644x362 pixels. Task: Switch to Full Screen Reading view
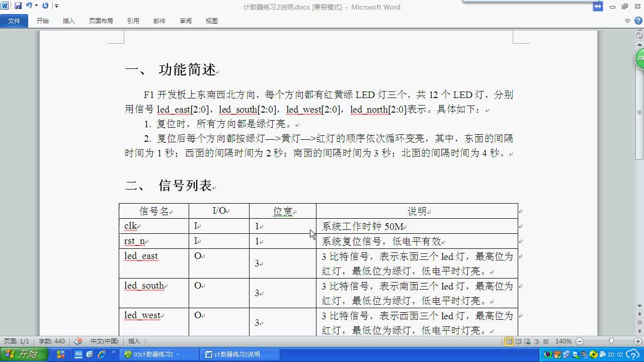(518, 341)
